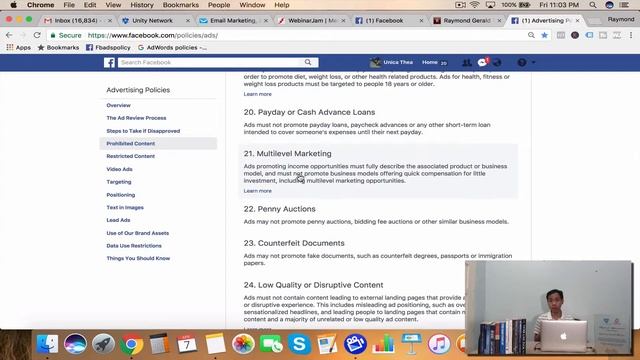Open Facebook globe notifications icon
The image size is (640, 360).
(497, 62)
